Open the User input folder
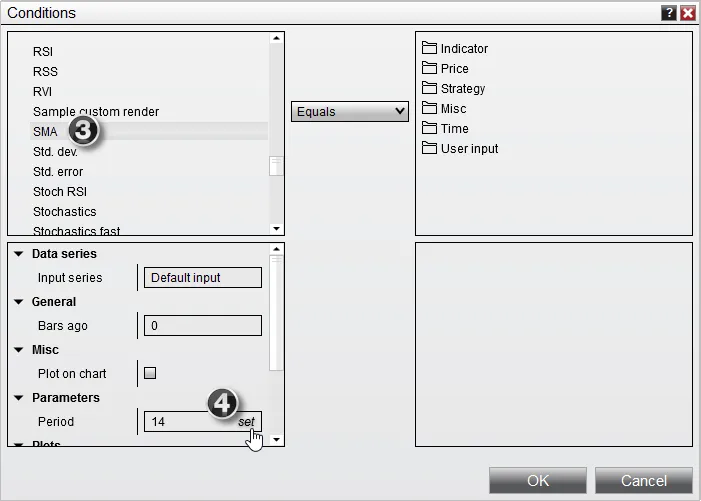 click(x=460, y=148)
